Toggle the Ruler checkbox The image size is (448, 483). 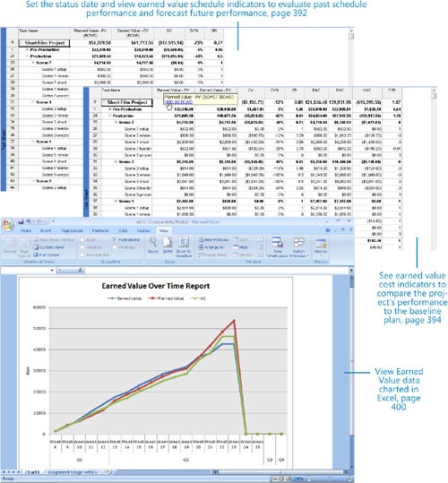click(82, 239)
